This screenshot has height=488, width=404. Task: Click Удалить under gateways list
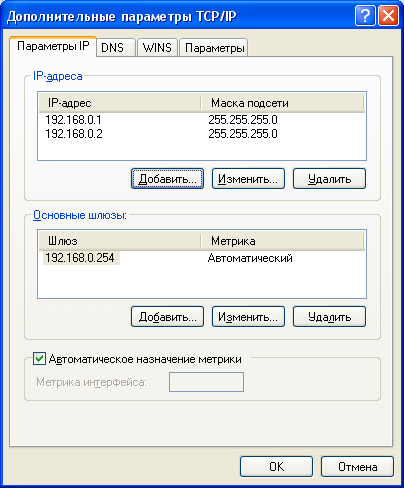click(329, 317)
